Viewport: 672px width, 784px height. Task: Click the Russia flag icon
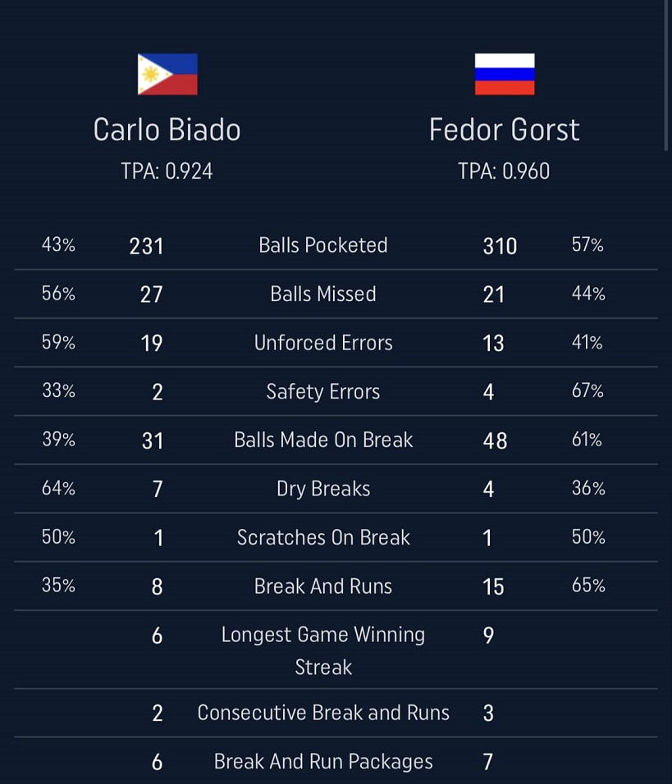(x=505, y=75)
